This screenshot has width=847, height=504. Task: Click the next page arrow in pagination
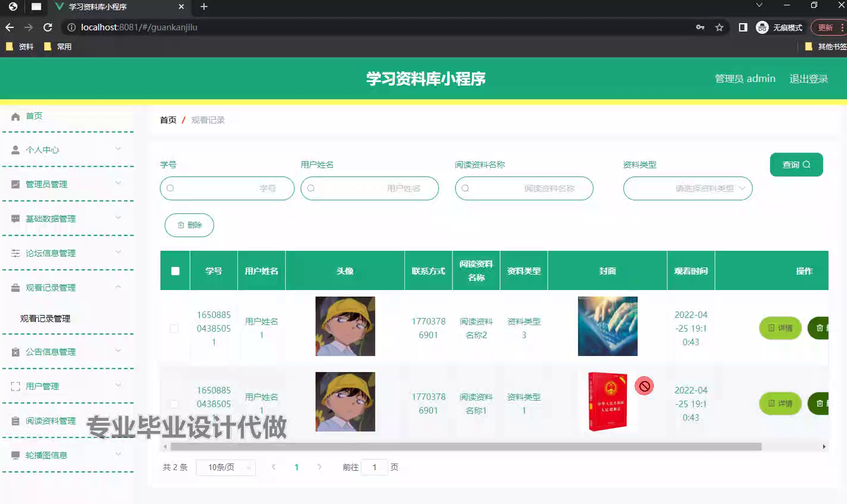click(319, 467)
